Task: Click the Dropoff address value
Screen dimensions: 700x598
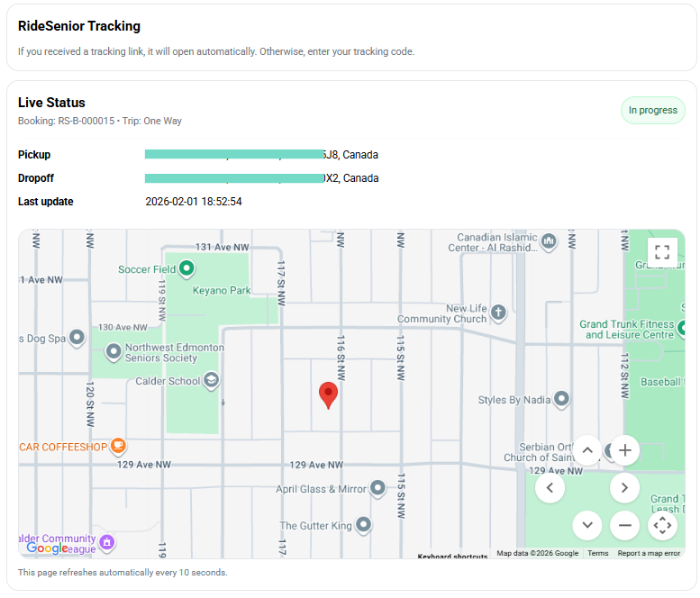Action: (x=261, y=178)
